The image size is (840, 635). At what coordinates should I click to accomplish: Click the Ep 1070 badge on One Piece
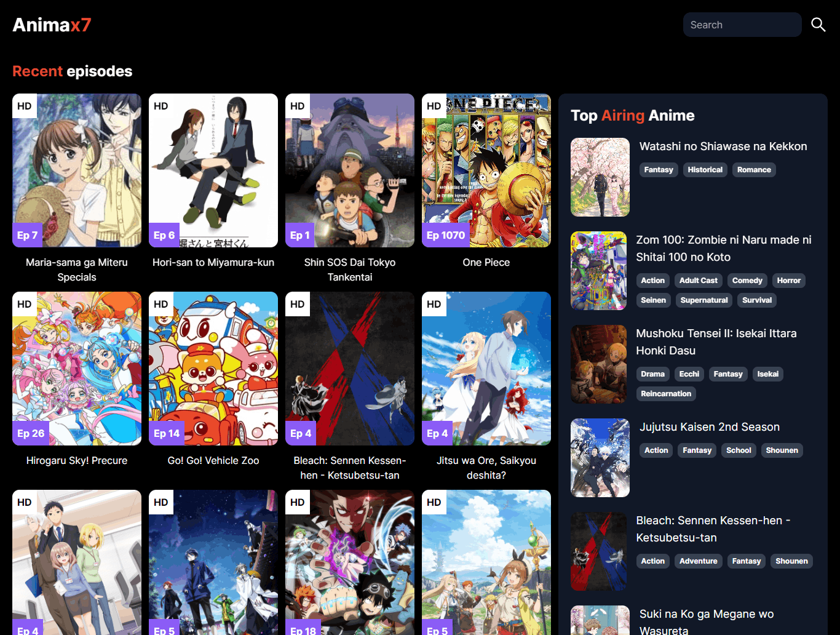coord(447,234)
